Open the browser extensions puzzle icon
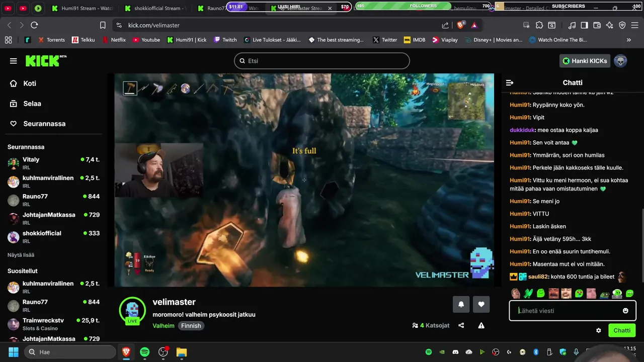Viewport: 644px width, 362px height. click(539, 25)
